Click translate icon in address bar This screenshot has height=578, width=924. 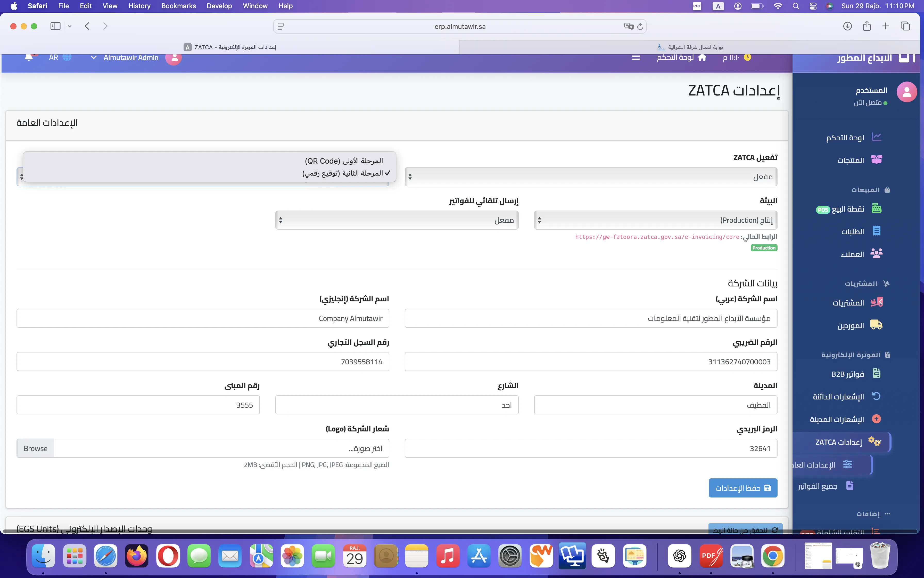[629, 26]
